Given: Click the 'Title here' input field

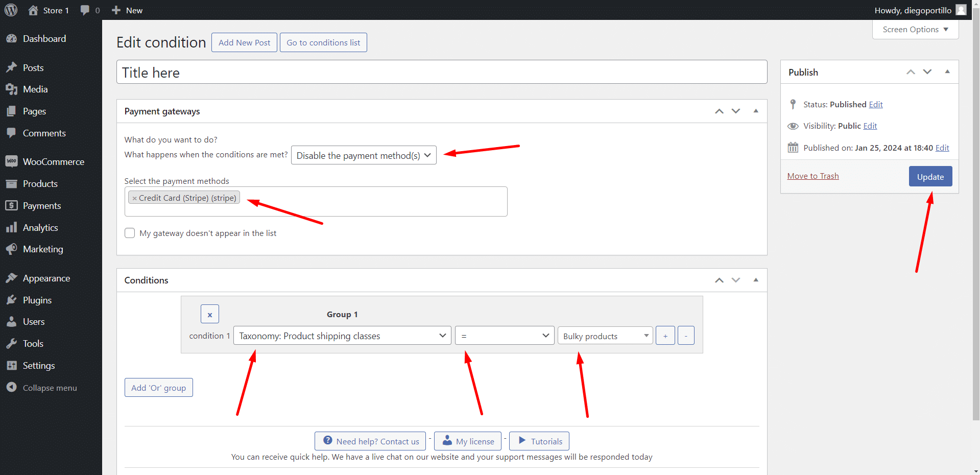Looking at the screenshot, I should pos(441,72).
